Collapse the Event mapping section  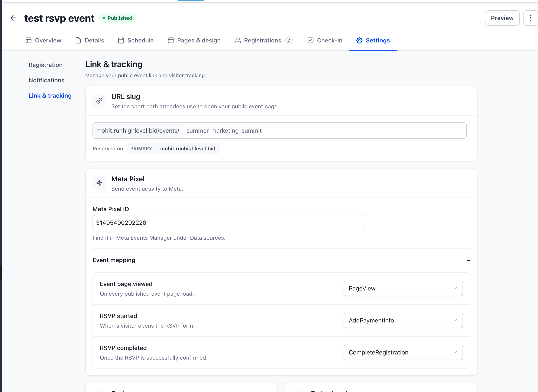[468, 260]
